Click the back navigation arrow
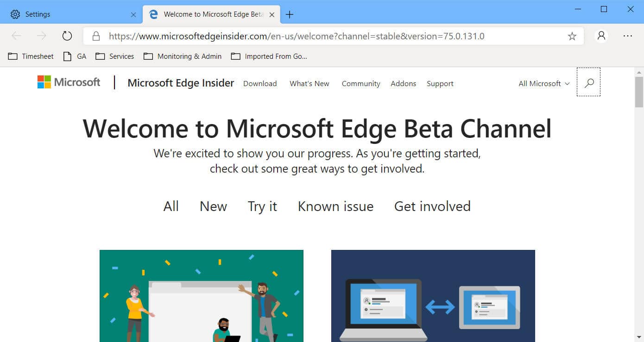This screenshot has height=342, width=644. (x=16, y=36)
